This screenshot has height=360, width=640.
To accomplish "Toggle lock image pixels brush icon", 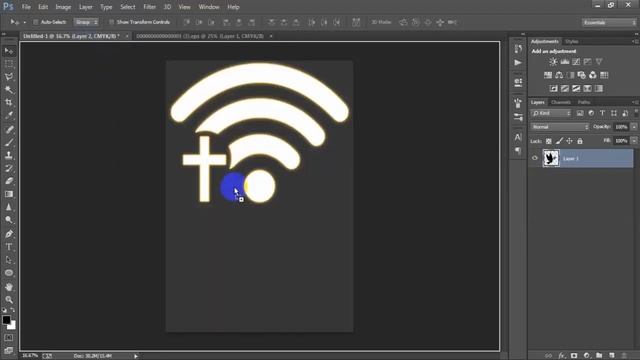I will [x=559, y=141].
